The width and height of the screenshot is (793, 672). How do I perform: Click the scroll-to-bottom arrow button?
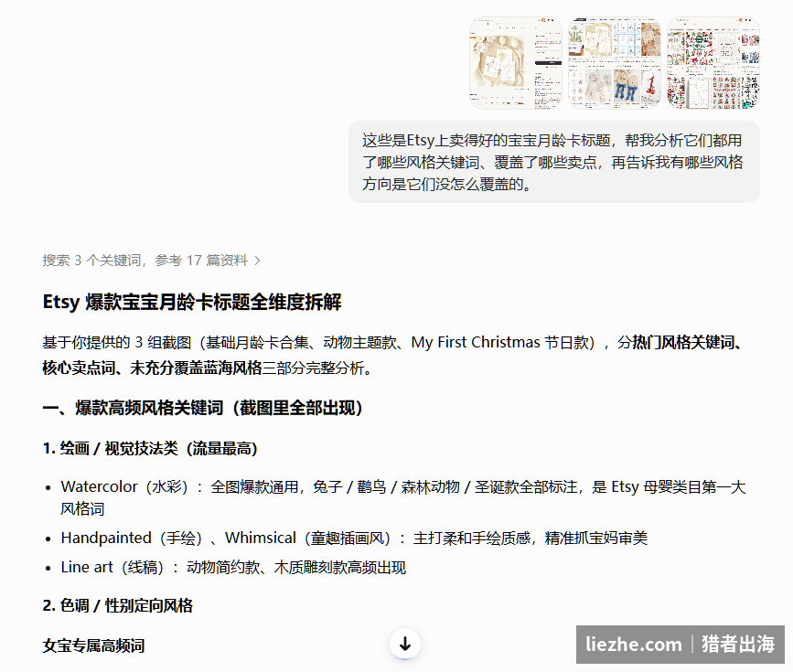[404, 644]
